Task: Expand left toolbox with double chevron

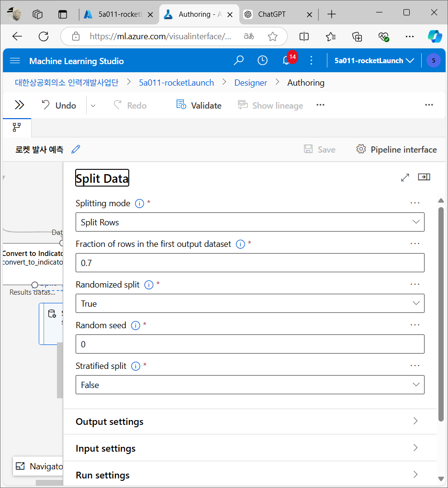Action: pos(19,105)
